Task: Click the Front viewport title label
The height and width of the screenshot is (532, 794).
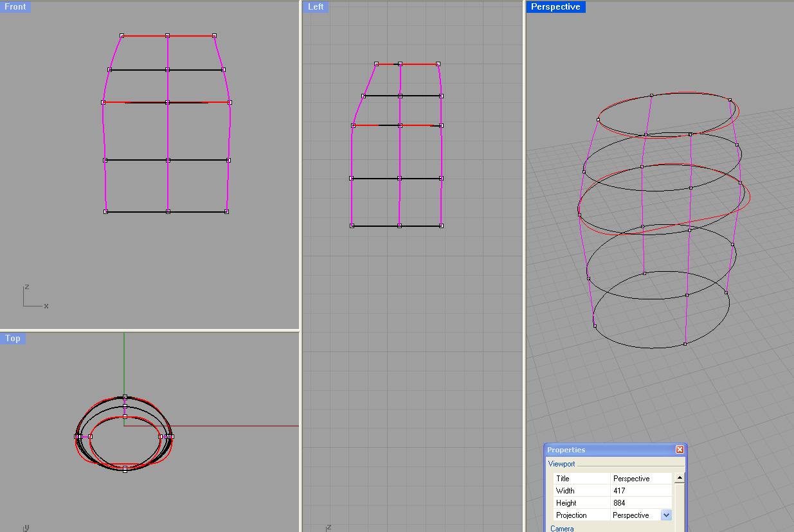Action: click(15, 6)
